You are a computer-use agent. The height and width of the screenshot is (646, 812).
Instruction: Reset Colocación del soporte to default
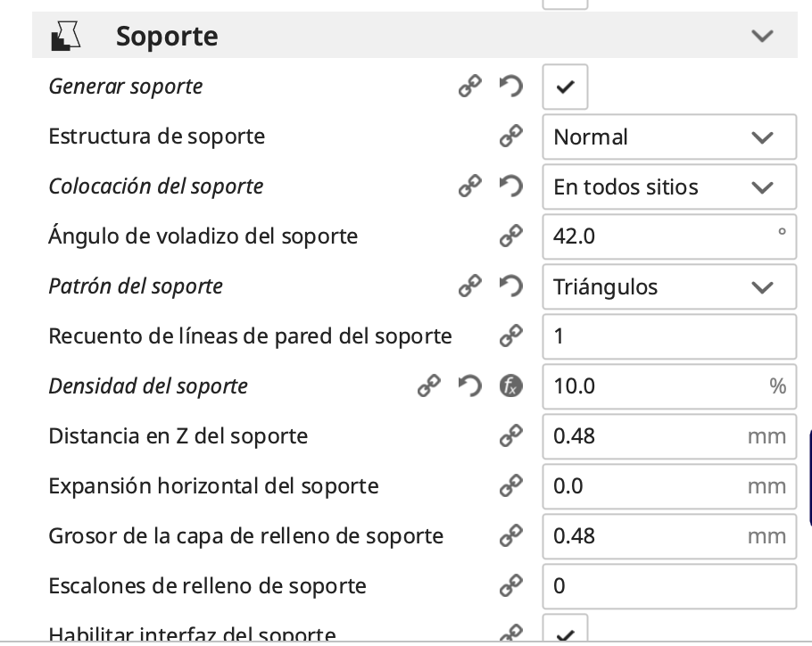[510, 186]
